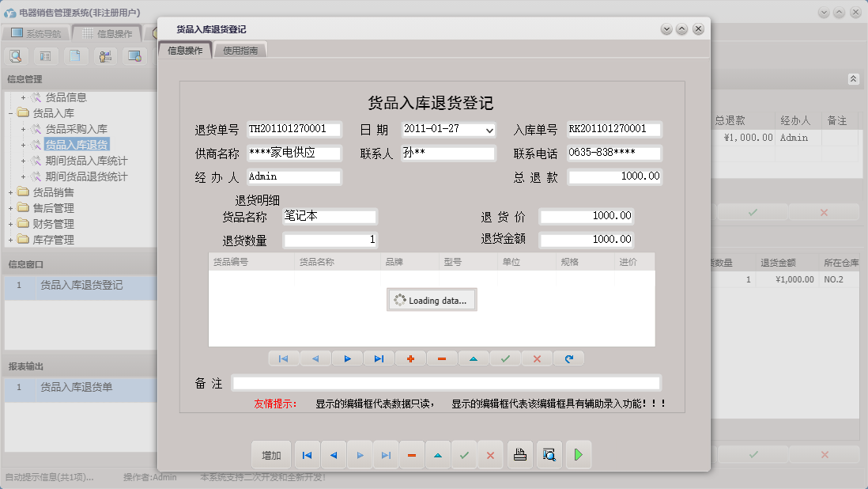This screenshot has height=489, width=868.
Task: Click the red X cancel icon at bottom
Action: [x=491, y=455]
